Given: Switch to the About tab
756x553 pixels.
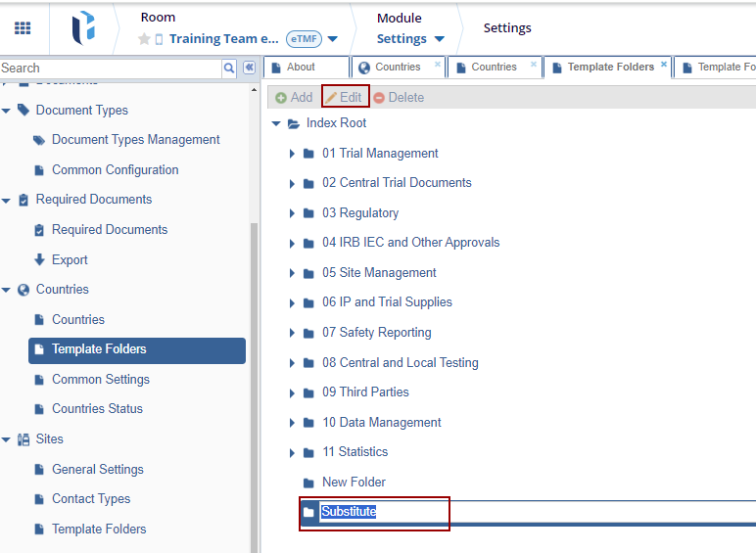Looking at the screenshot, I should point(301,67).
